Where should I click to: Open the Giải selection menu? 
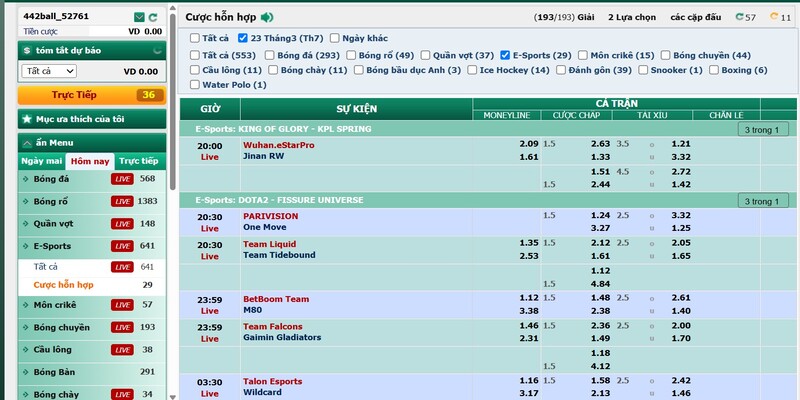(564, 17)
